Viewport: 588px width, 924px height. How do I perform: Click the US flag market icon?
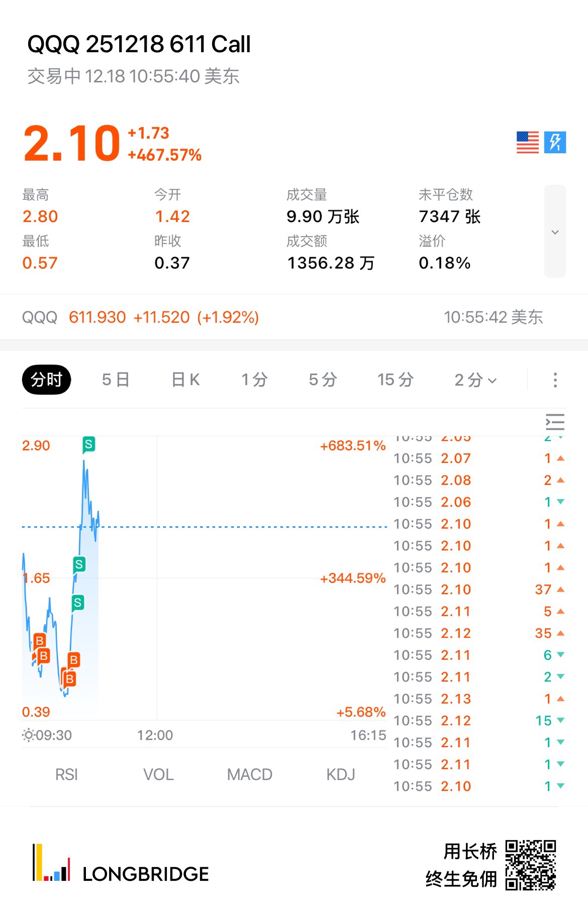pos(527,142)
